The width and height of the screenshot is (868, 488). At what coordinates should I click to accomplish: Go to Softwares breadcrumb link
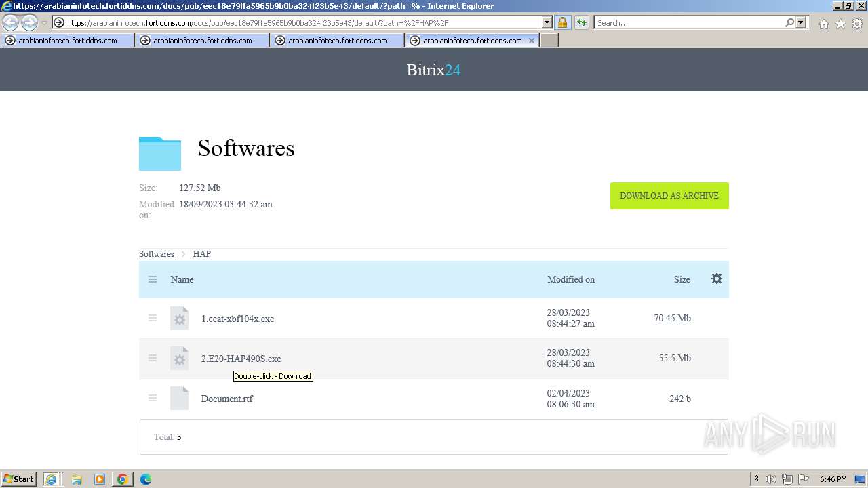pyautogui.click(x=157, y=254)
